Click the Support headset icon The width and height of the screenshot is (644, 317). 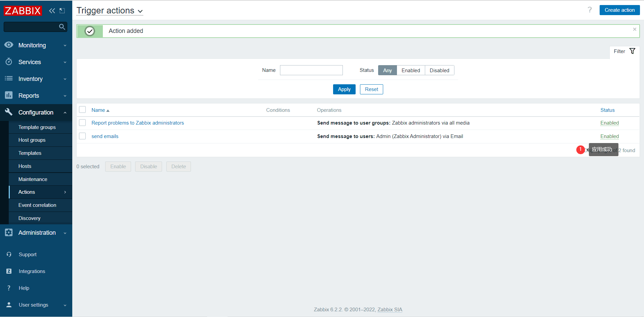point(9,255)
